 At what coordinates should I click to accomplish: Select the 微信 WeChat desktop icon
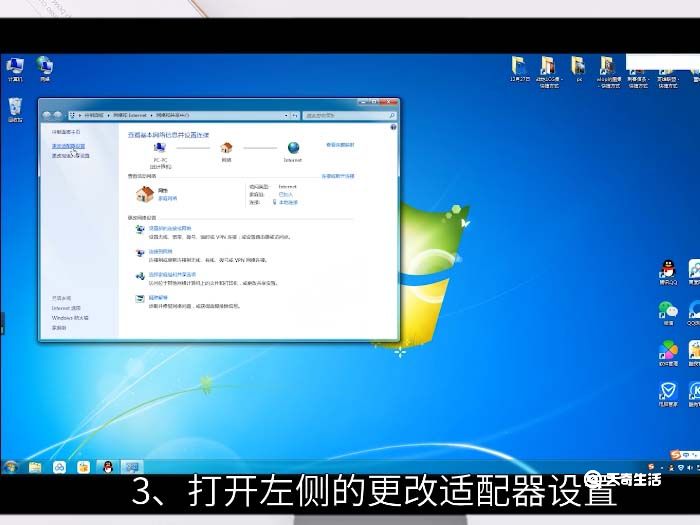pos(668,313)
